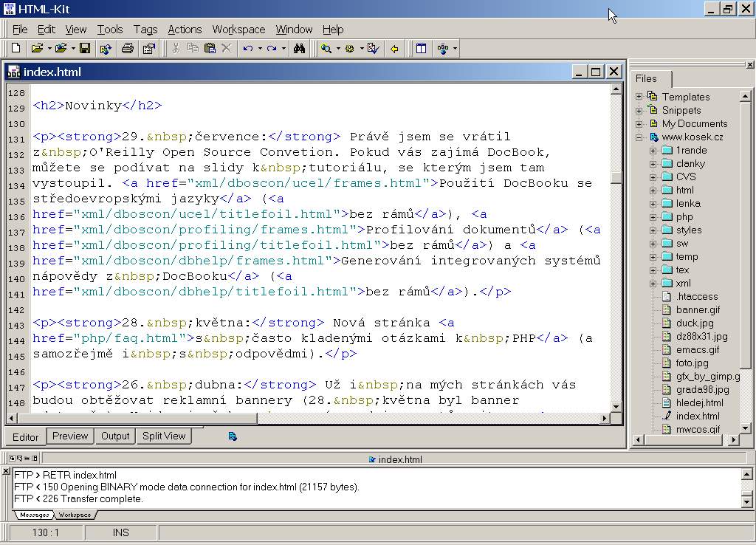This screenshot has width=756, height=545.
Task: Expand the xml folder node
Action: tap(653, 284)
